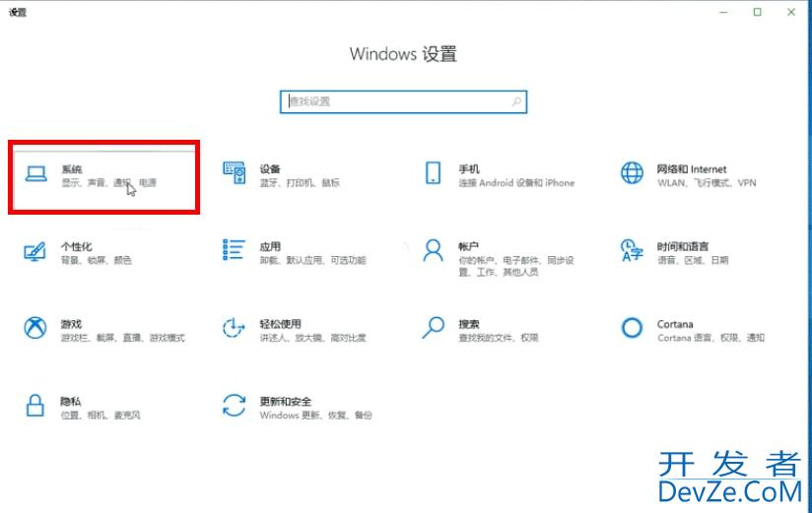Click the text '卸载、默认应用、可选功能'
The image size is (812, 513).
tap(312, 260)
